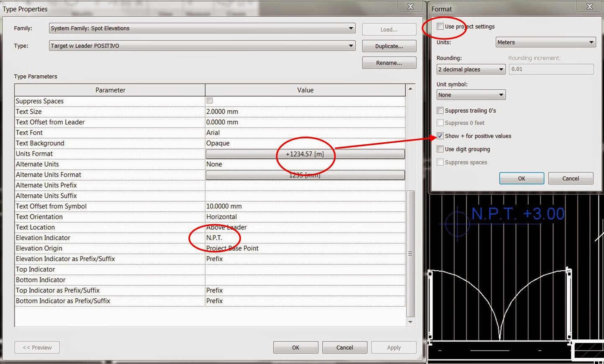Click the Duplicate... button
This screenshot has width=604, height=364.
[389, 46]
